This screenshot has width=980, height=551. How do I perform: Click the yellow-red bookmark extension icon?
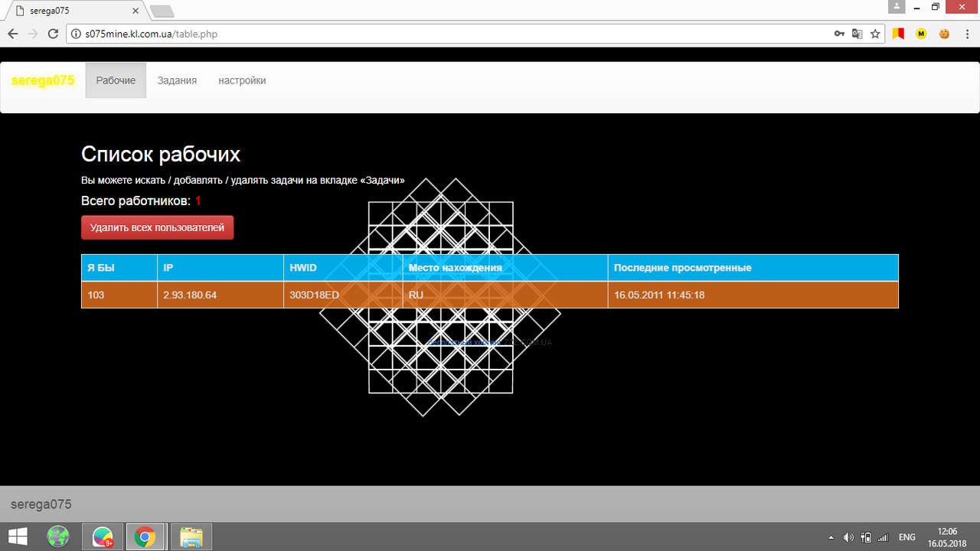pos(898,34)
